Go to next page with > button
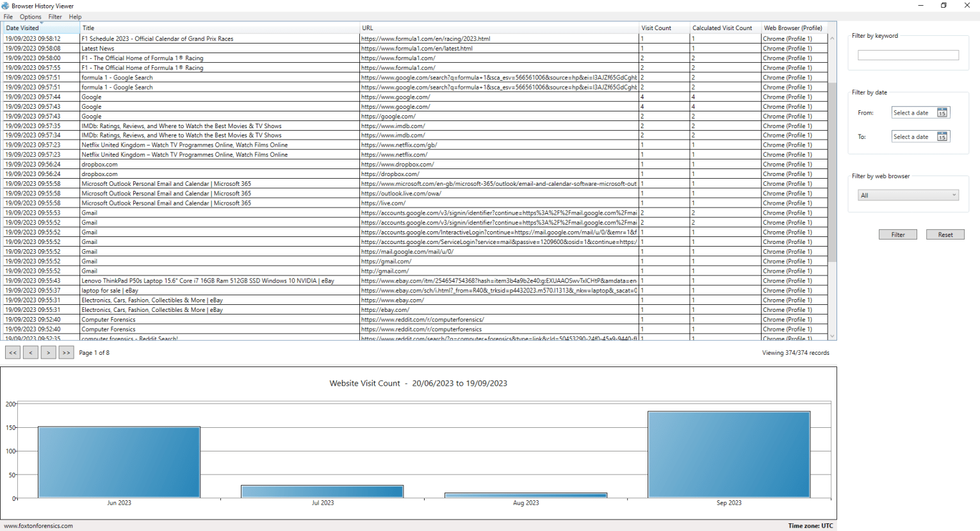The image size is (980, 531). (48, 352)
